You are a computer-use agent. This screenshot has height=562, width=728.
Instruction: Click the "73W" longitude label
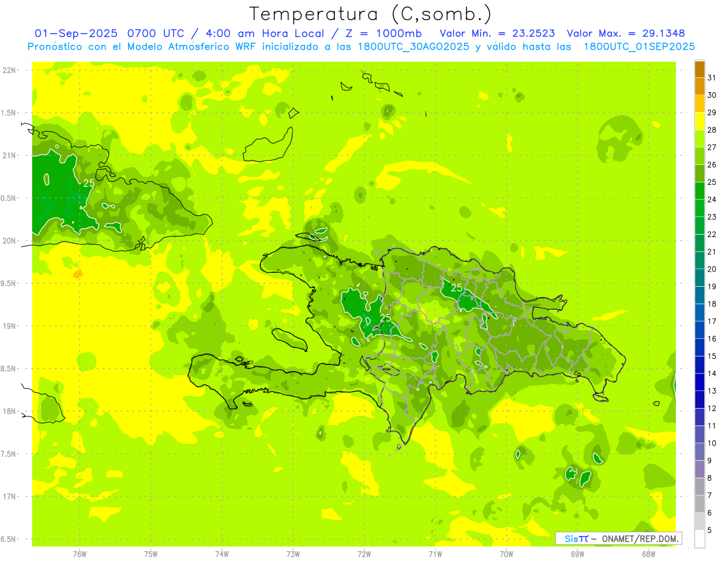[x=293, y=554]
